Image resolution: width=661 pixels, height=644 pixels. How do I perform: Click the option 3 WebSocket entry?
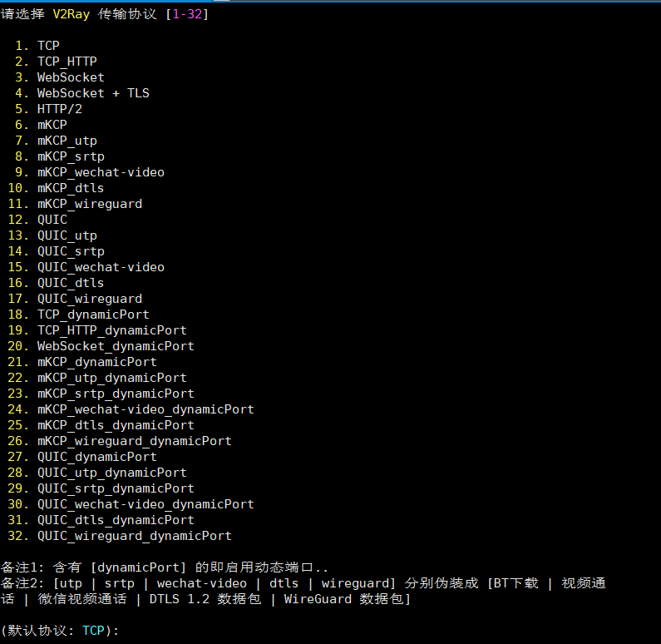pyautogui.click(x=71, y=77)
